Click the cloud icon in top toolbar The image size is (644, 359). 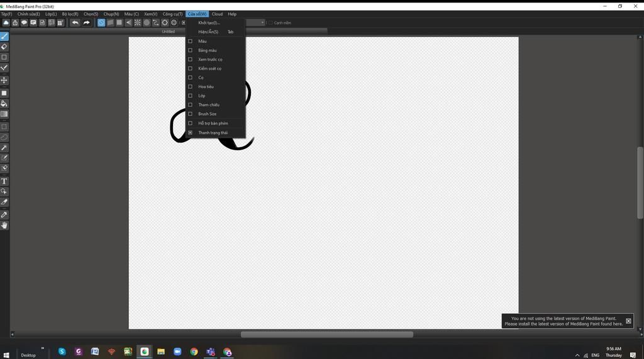tap(6, 23)
